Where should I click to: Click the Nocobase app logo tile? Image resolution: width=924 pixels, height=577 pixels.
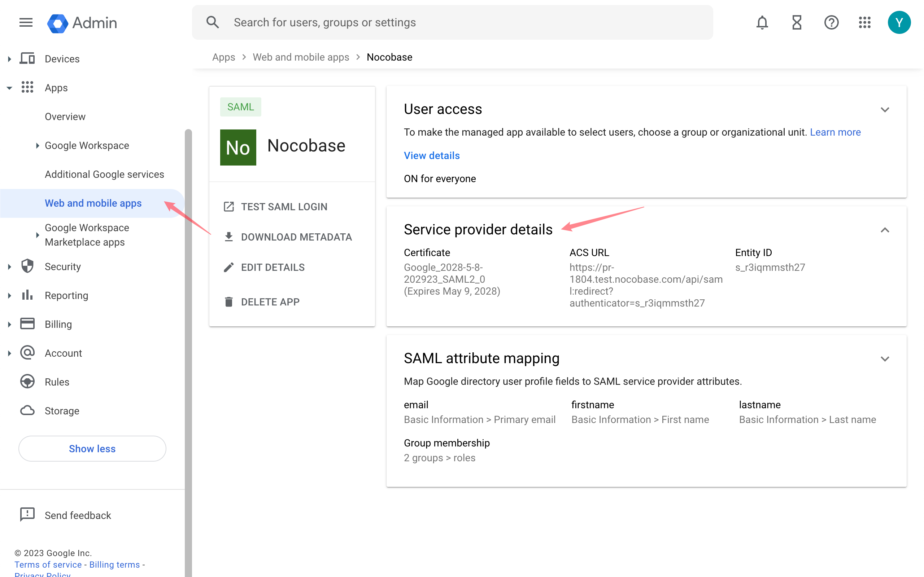coord(238,147)
